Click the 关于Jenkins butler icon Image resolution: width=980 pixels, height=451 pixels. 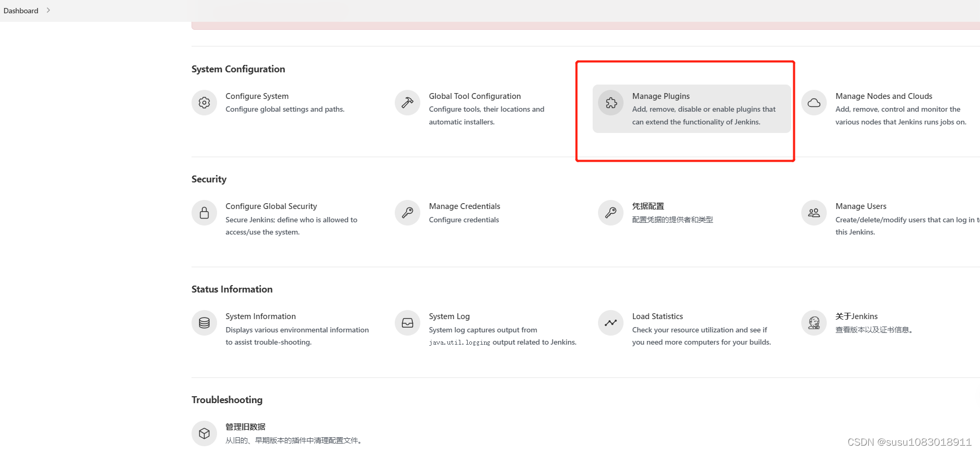coord(814,323)
